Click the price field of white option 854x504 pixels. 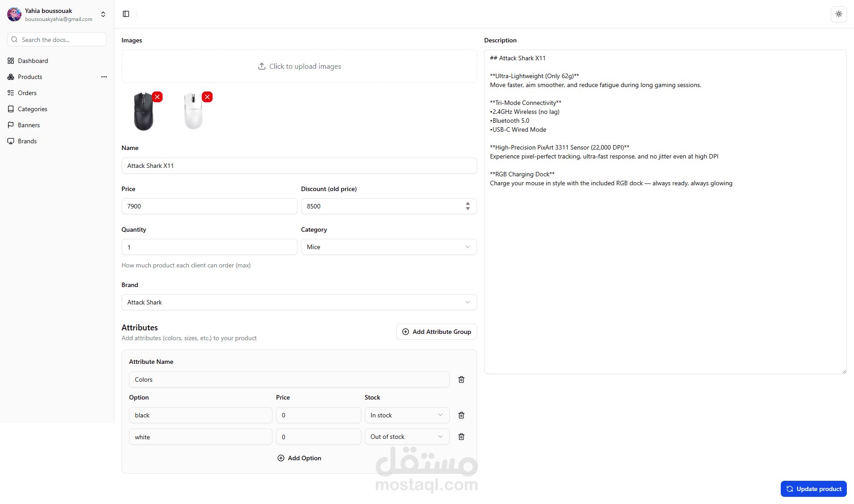318,437
